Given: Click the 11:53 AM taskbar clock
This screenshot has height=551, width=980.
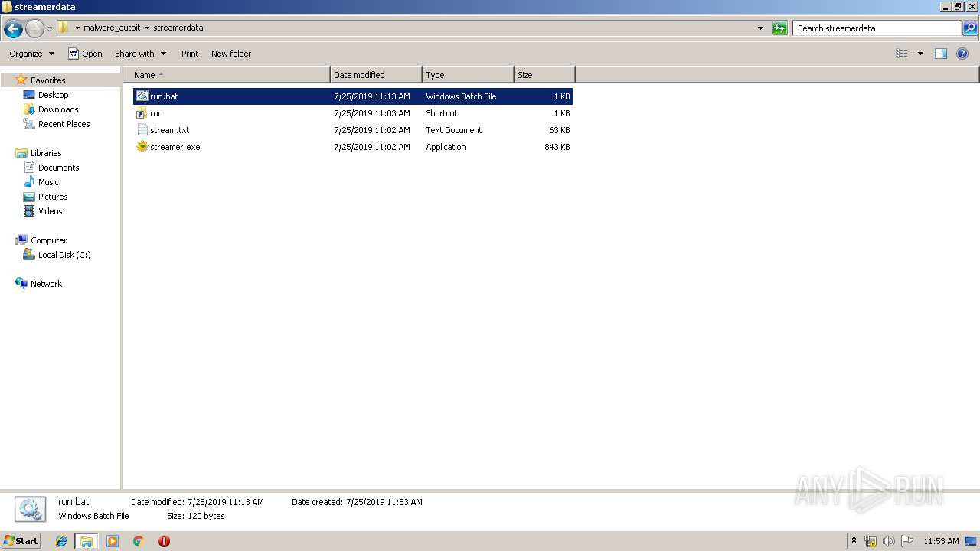Looking at the screenshot, I should pyautogui.click(x=941, y=541).
